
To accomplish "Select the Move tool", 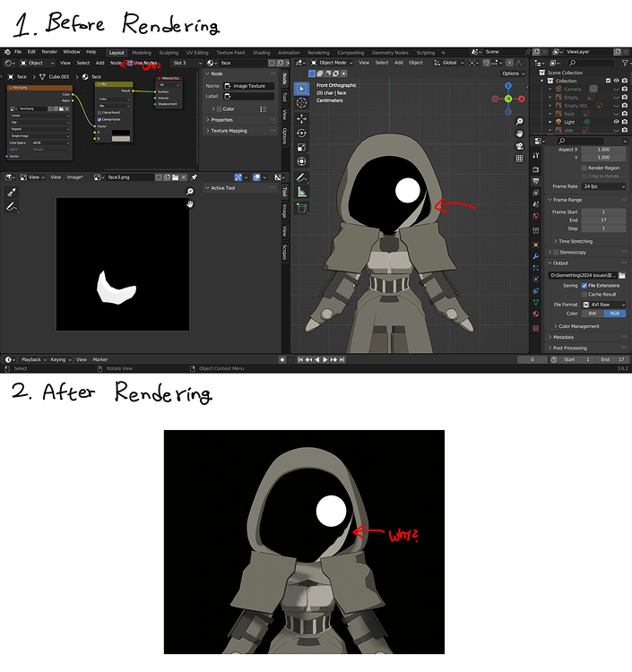I will click(x=301, y=118).
